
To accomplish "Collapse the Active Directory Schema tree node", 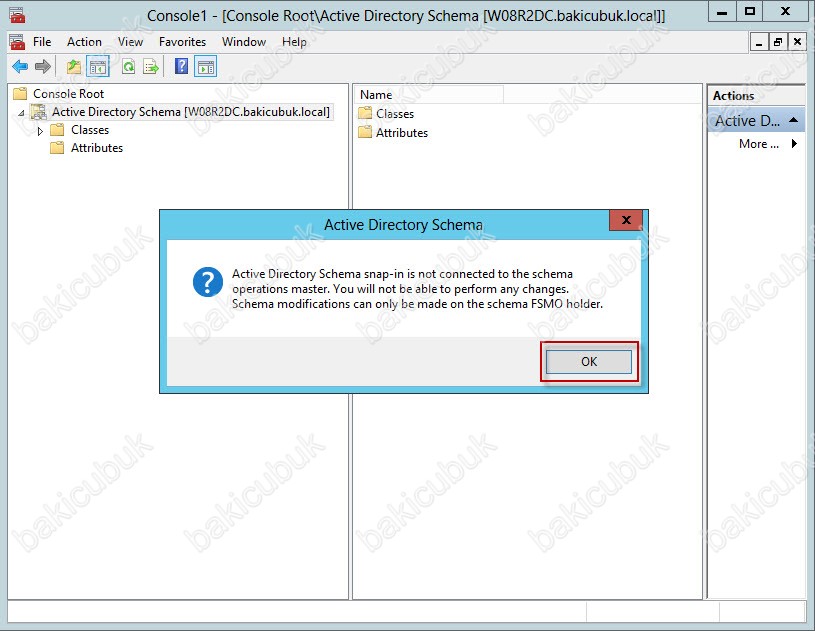I will click(21, 113).
